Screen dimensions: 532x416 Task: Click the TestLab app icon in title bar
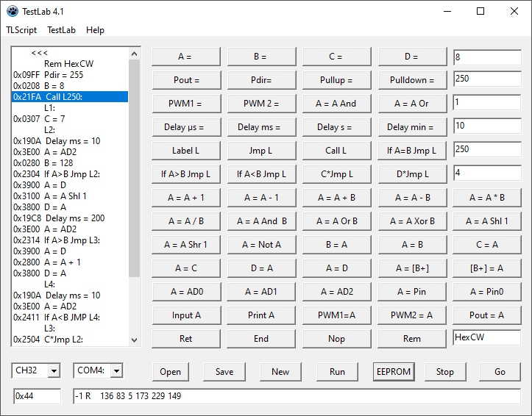[x=12, y=11]
